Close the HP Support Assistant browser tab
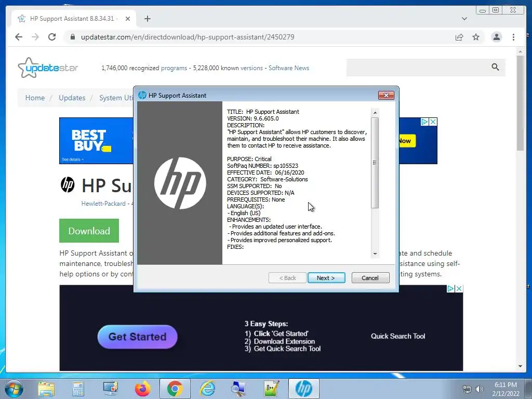Screen dimensions: 532x399 tap(128, 19)
